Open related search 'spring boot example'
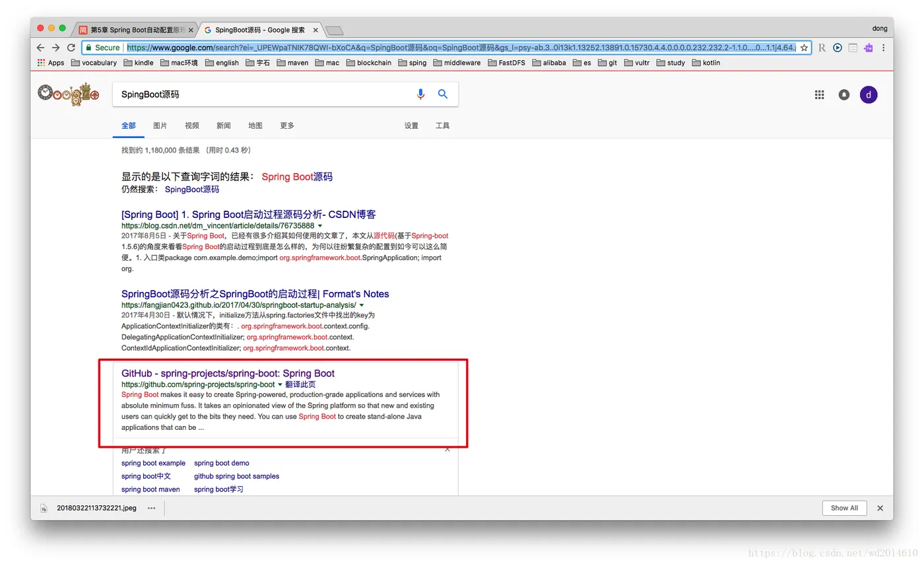 (x=153, y=463)
